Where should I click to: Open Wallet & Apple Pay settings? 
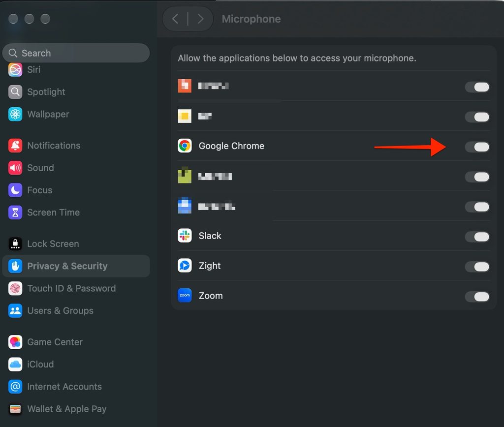pyautogui.click(x=76, y=409)
